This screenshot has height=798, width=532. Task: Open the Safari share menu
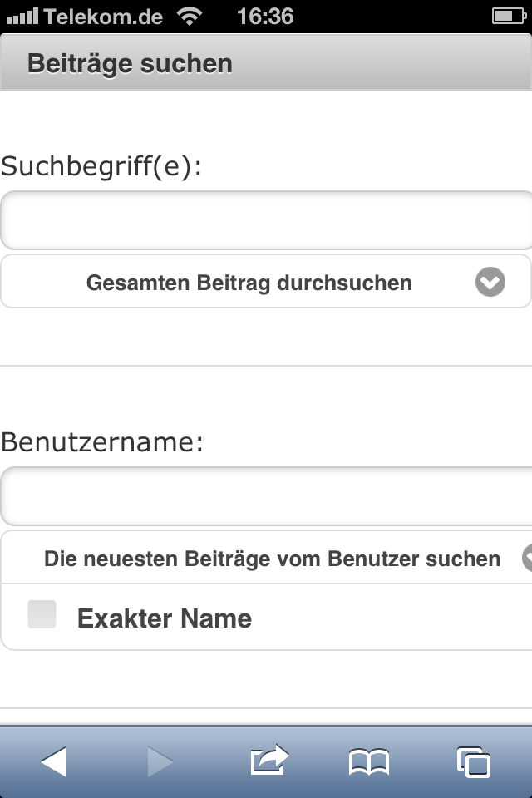click(268, 761)
